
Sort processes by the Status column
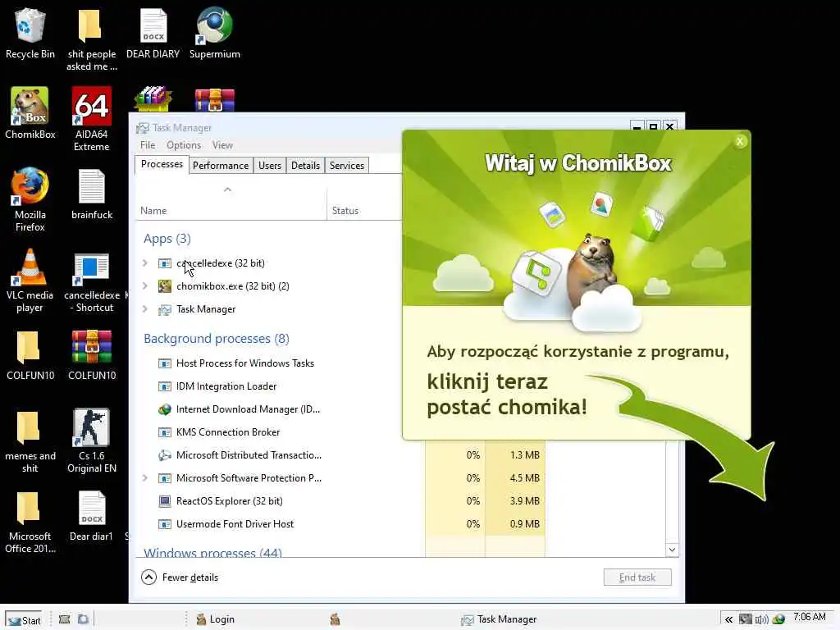point(345,211)
